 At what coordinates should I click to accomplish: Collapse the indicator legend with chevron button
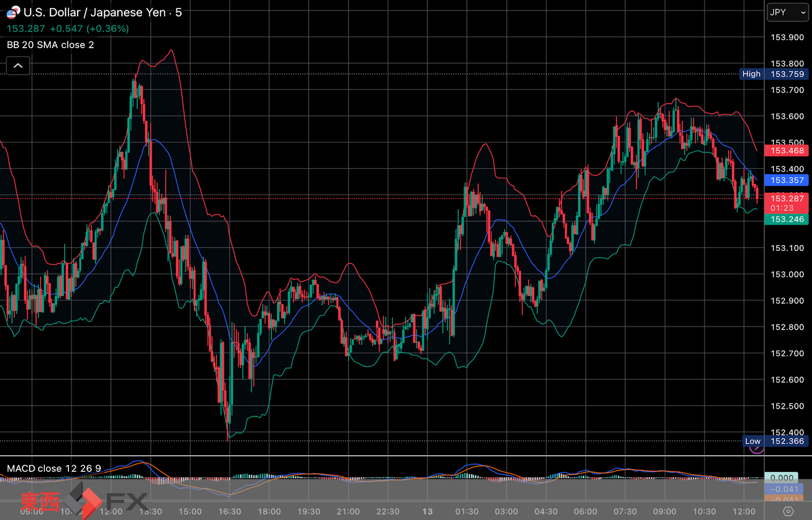click(x=18, y=66)
